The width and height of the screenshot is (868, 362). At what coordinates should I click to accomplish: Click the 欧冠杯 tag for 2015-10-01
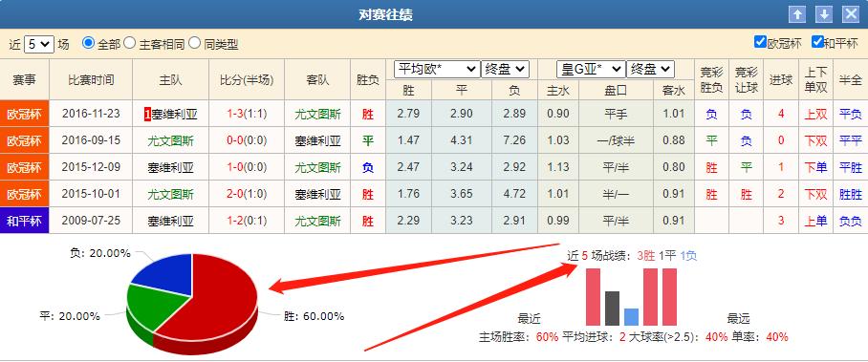[24, 194]
